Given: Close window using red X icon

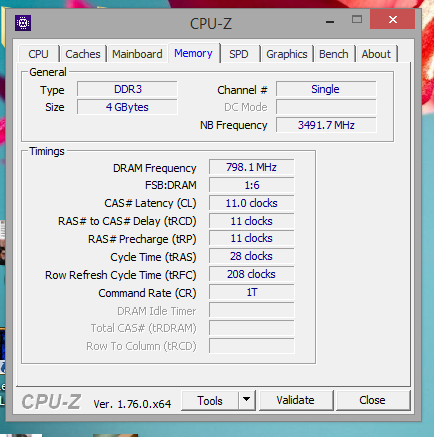Looking at the screenshot, I should [392, 20].
